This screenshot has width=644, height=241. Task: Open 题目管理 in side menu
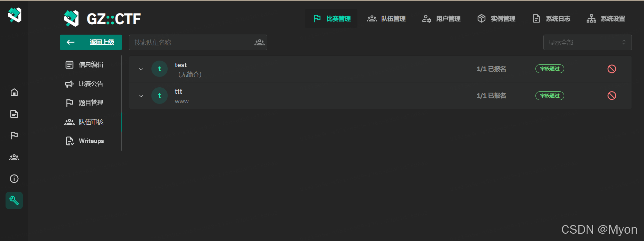click(91, 103)
